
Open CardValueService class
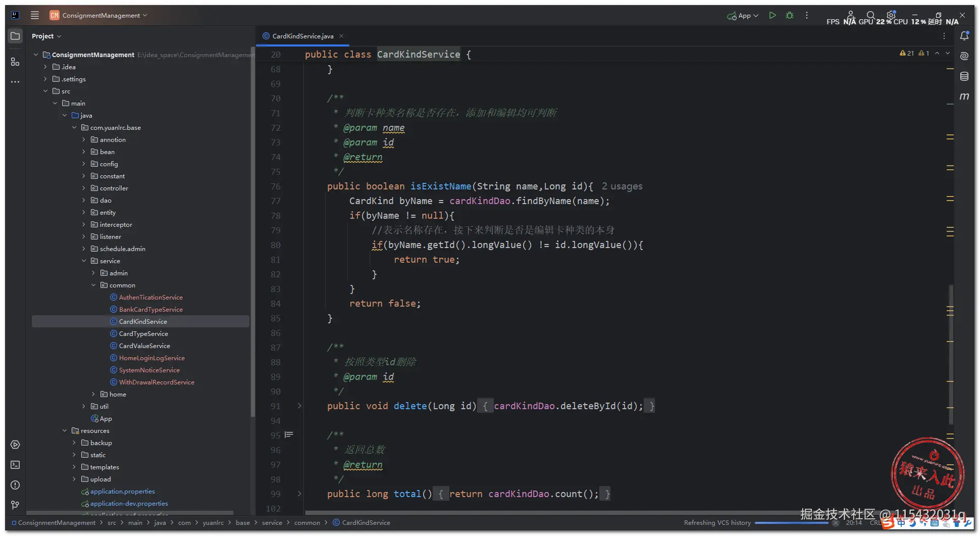(144, 346)
